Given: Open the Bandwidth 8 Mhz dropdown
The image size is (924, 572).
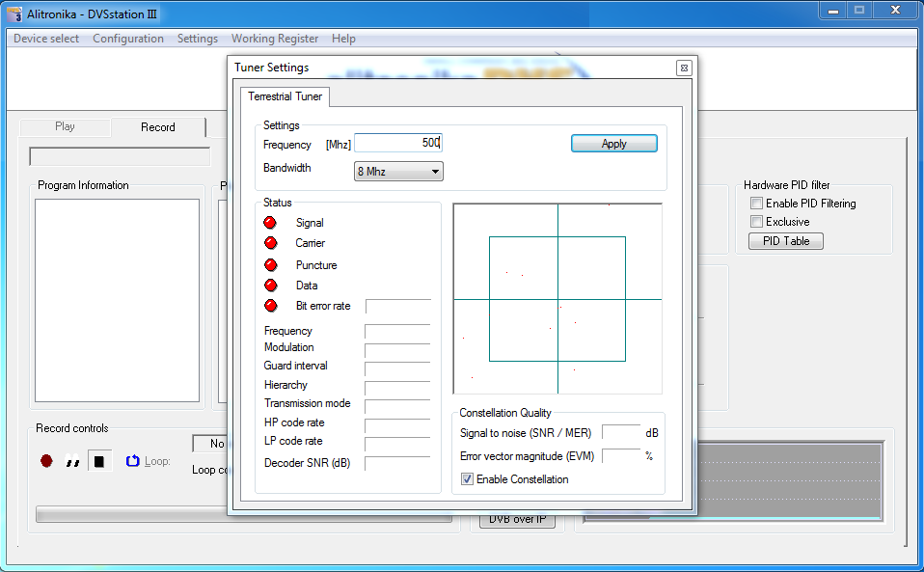Looking at the screenshot, I should click(398, 172).
